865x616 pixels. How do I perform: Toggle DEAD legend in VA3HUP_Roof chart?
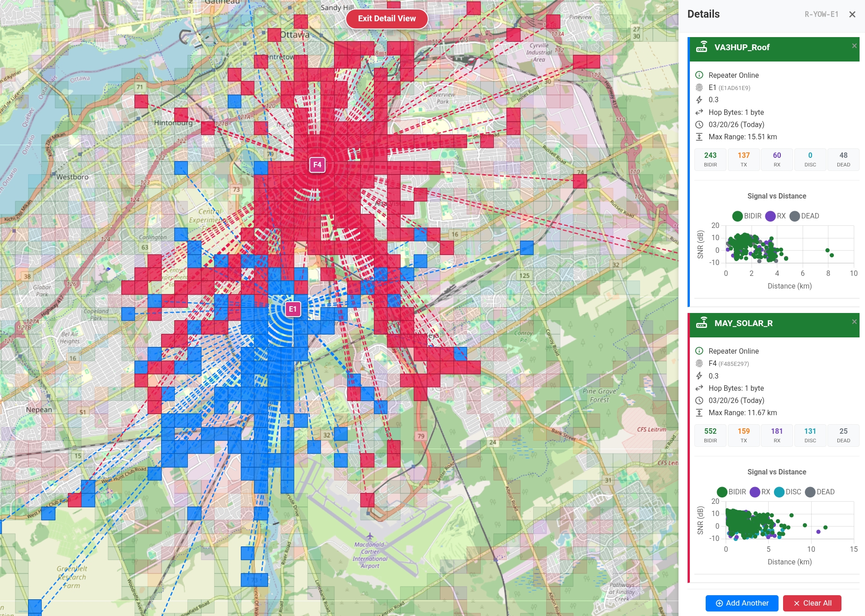click(x=804, y=216)
